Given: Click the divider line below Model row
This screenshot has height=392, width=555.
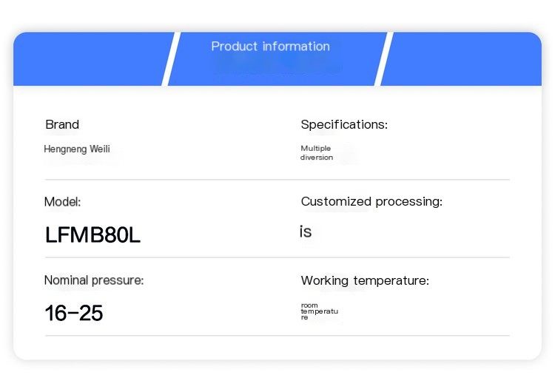Looking at the screenshot, I should pyautogui.click(x=277, y=257).
